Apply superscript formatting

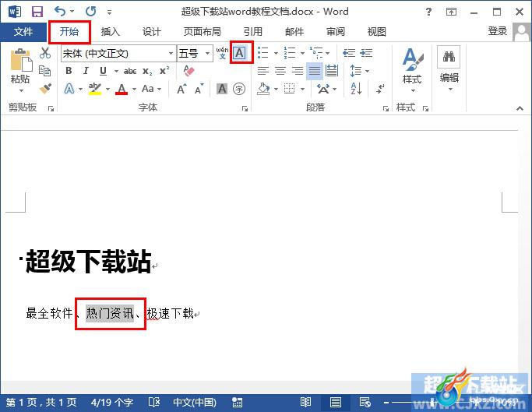coord(164,71)
